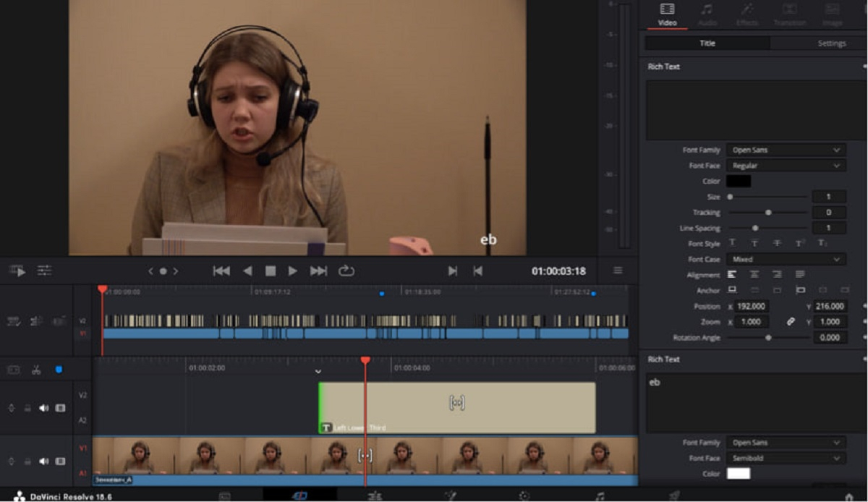868x502 pixels.
Task: Play the video in reverse
Action: pyautogui.click(x=247, y=271)
